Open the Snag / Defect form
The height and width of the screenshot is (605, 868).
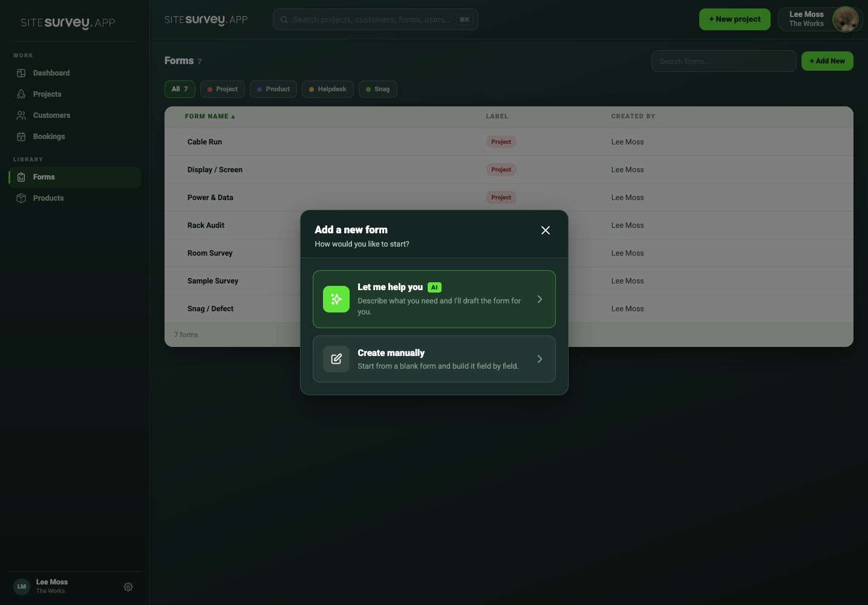(210, 309)
